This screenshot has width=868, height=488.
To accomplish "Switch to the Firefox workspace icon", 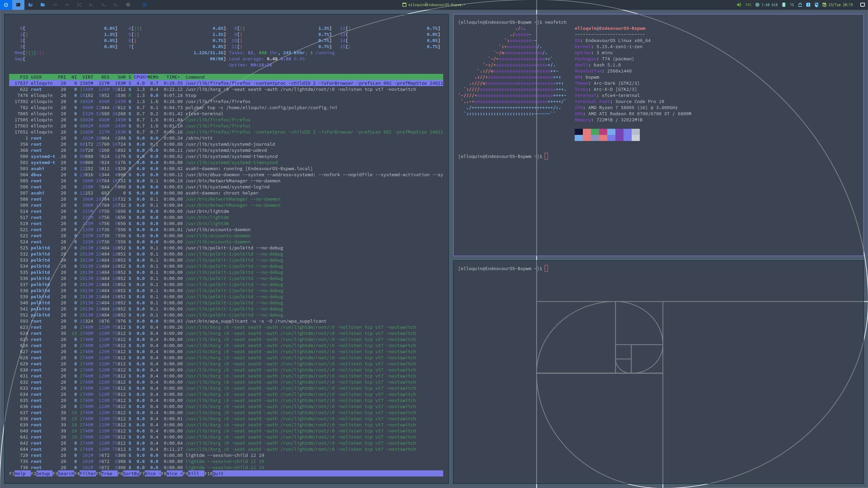I will (x=30, y=5).
